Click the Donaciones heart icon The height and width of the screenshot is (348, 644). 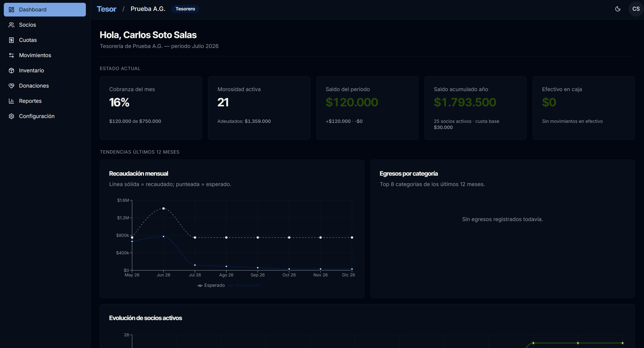point(11,86)
